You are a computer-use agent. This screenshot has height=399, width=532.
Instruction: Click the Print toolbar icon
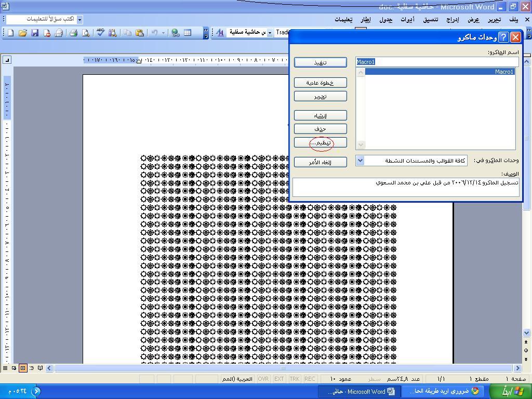click(74, 33)
